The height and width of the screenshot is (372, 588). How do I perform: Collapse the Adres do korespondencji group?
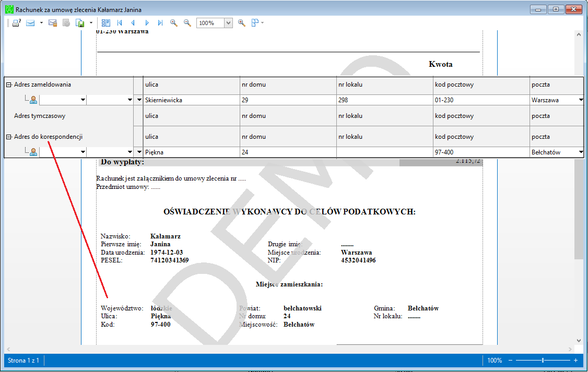9,137
